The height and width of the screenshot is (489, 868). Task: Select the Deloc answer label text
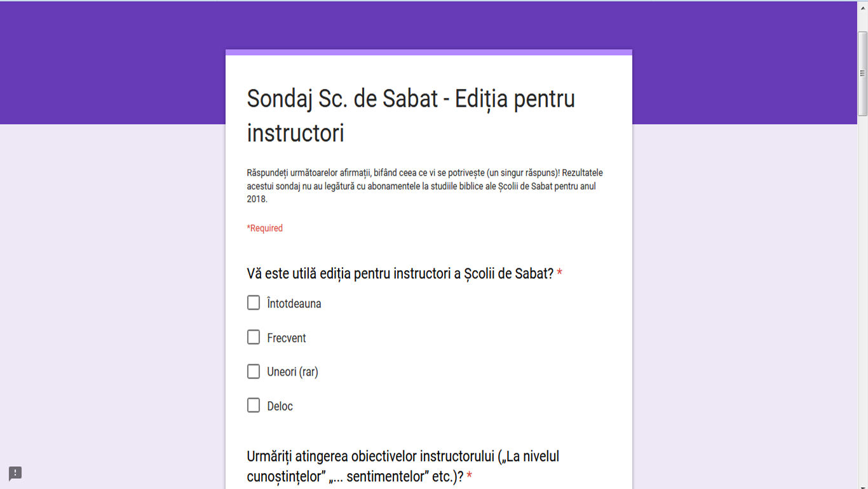click(280, 406)
